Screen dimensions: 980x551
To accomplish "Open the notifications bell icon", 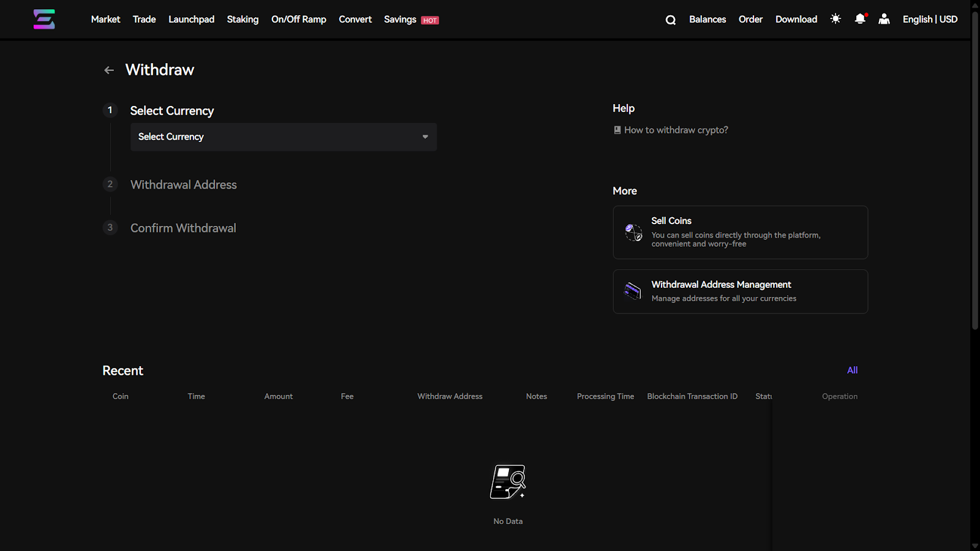I will coord(860,19).
